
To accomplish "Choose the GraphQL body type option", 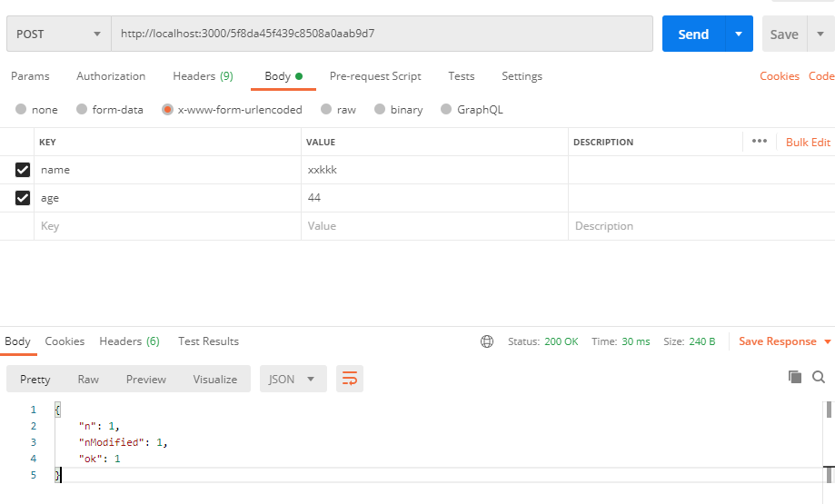I will (446, 110).
